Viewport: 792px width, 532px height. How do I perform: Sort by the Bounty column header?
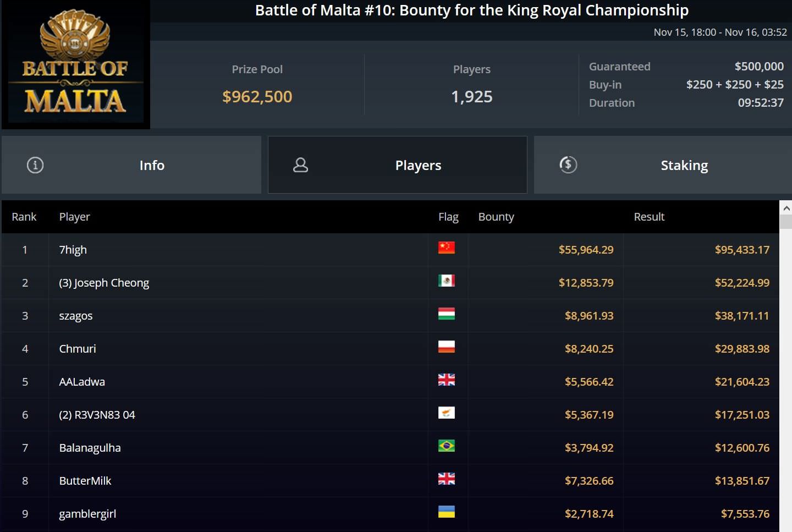point(496,217)
